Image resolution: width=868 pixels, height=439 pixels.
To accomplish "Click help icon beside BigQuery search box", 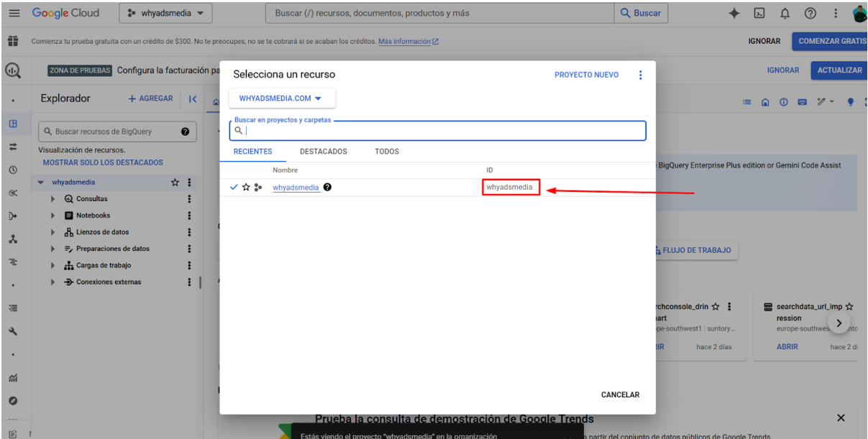I will click(x=185, y=131).
